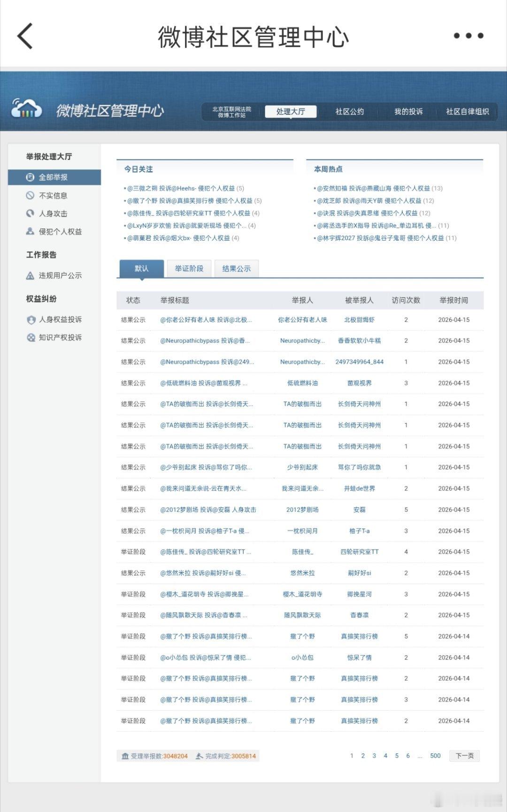Select 全部举报 in the sidebar
This screenshot has height=812, width=507.
[54, 177]
